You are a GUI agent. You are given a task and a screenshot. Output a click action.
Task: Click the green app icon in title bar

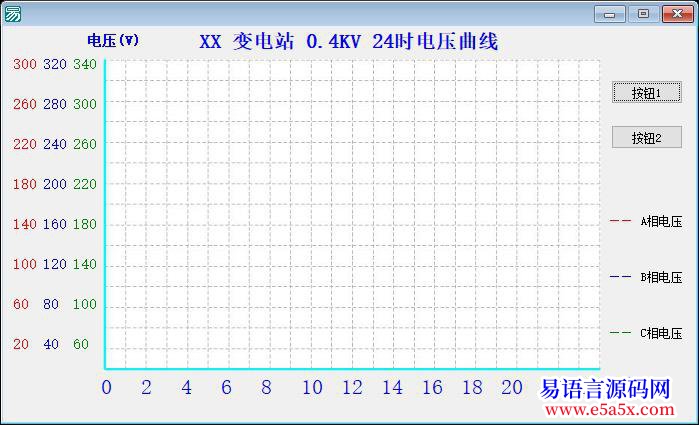coord(13,14)
